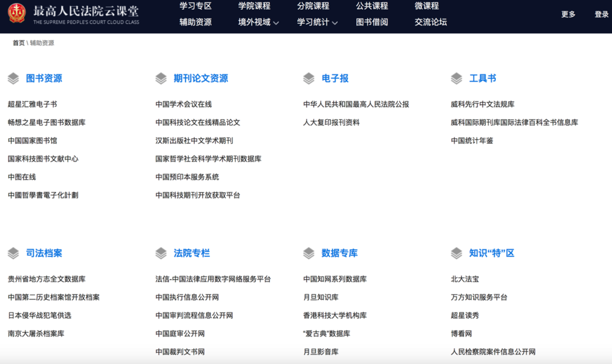Click the stack icon beside 法院专栏
The height and width of the screenshot is (364, 612).
pos(161,253)
